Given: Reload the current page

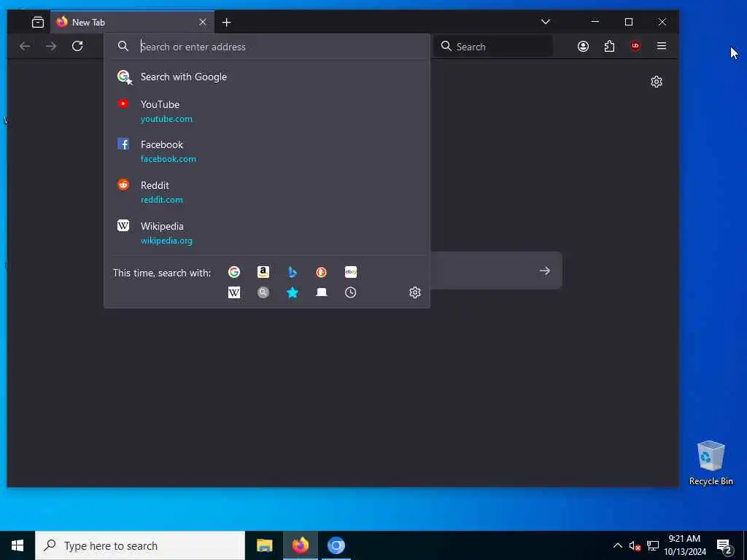Looking at the screenshot, I should coord(77,46).
